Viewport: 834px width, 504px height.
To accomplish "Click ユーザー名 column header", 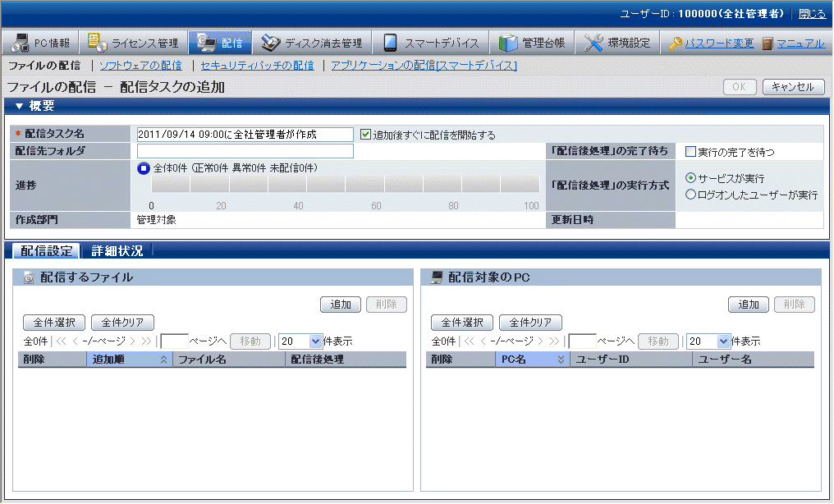I will [x=754, y=360].
